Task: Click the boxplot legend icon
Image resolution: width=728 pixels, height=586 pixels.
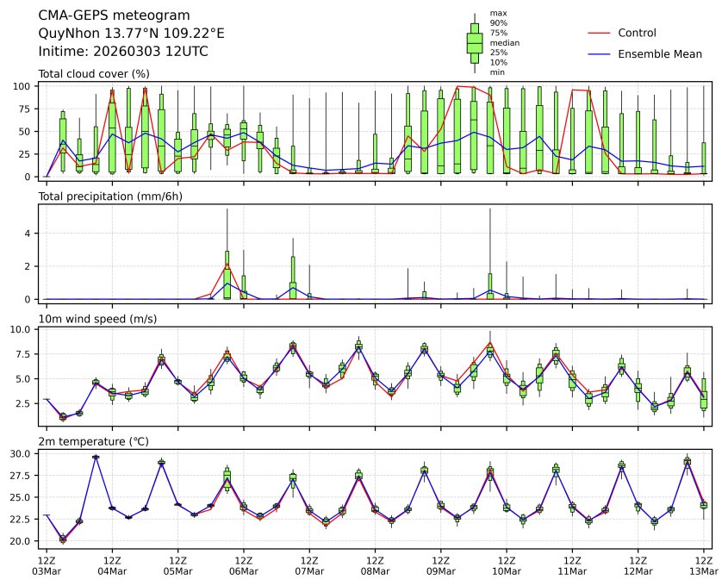Action: (x=474, y=43)
